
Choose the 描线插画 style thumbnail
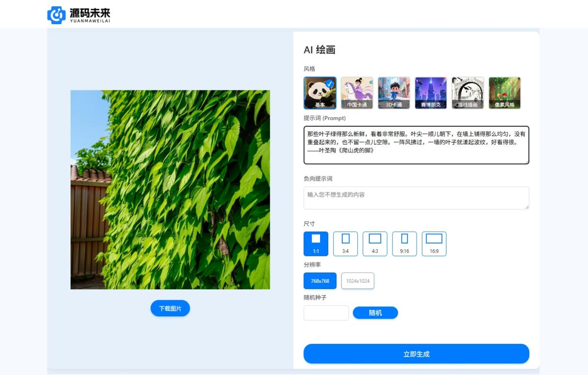(467, 93)
